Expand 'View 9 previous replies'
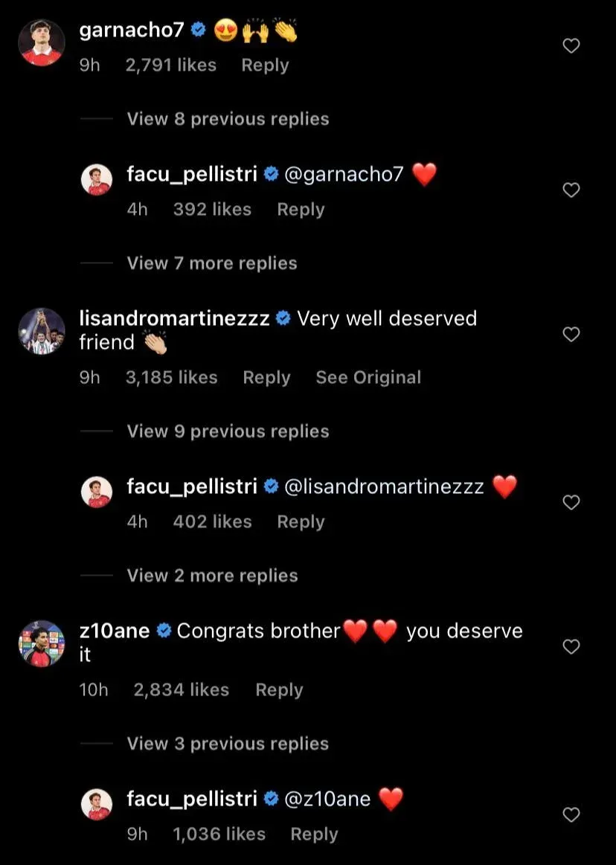This screenshot has height=865, width=616. click(x=228, y=431)
